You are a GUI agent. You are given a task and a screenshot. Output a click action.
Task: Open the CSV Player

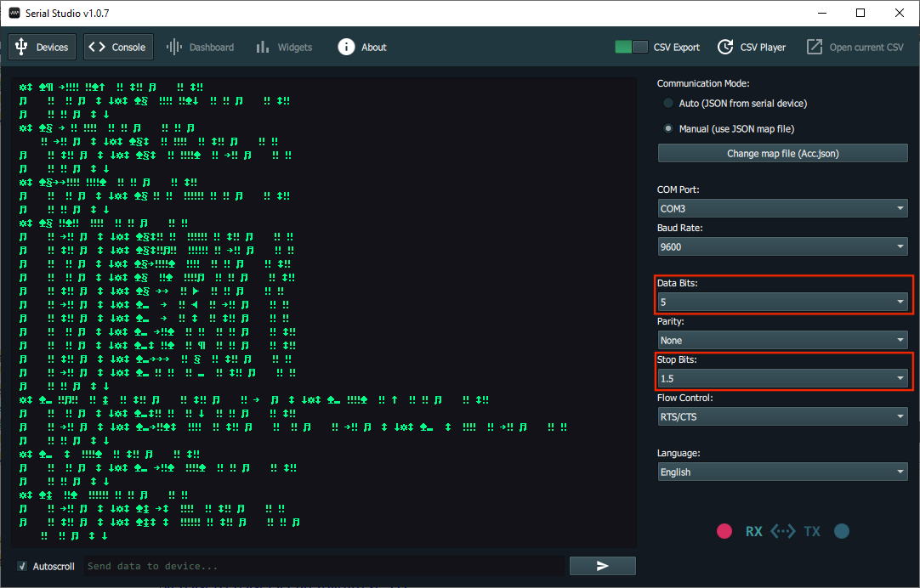pyautogui.click(x=752, y=47)
